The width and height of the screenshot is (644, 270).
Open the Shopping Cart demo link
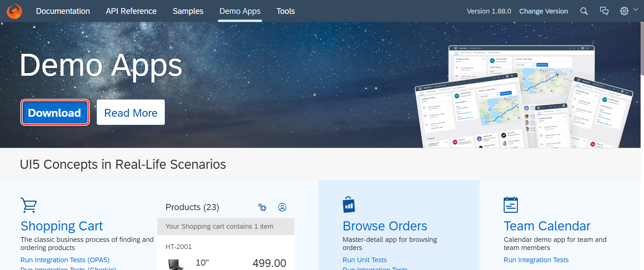[62, 226]
